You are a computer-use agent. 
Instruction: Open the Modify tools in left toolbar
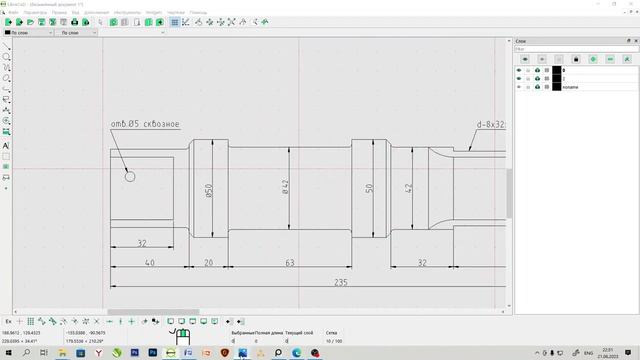pos(6,121)
